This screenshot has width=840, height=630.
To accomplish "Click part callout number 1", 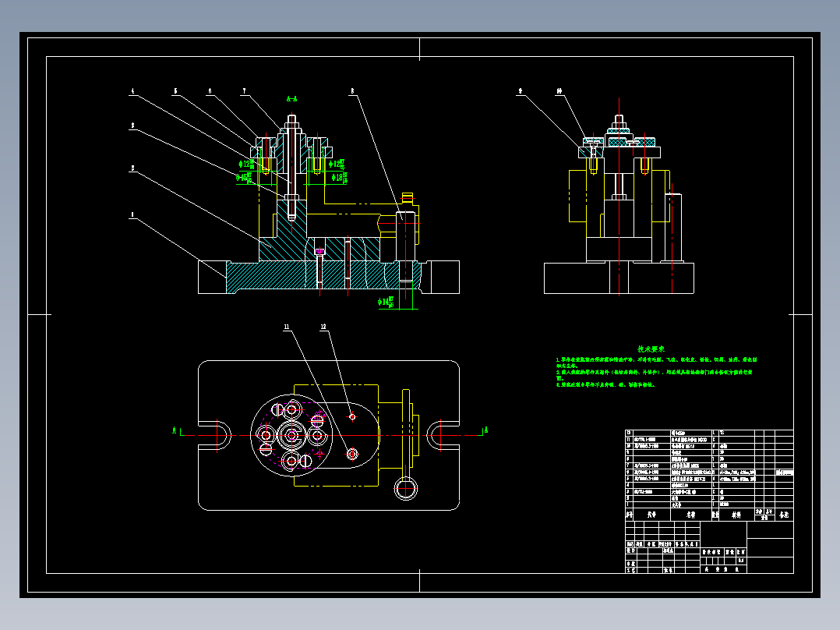I will 132,214.
